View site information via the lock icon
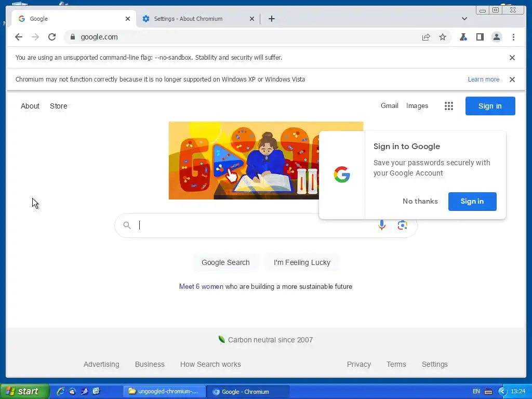The width and height of the screenshot is (532, 399). [x=72, y=37]
